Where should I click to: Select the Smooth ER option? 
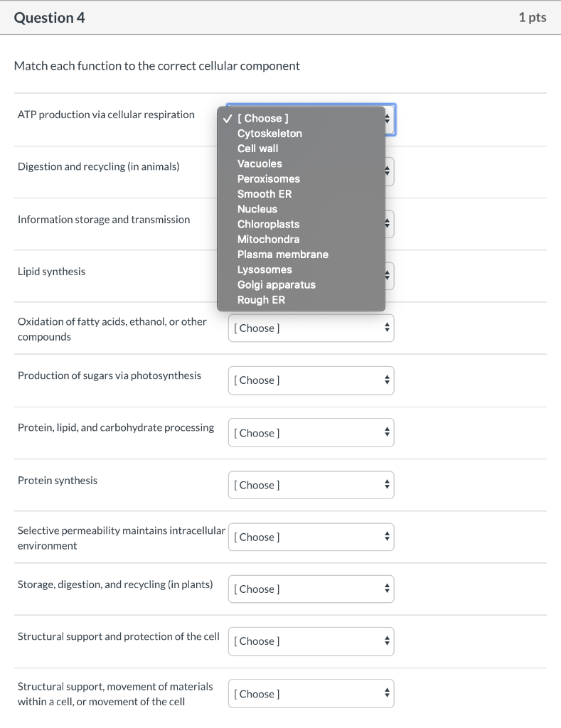[x=265, y=193]
